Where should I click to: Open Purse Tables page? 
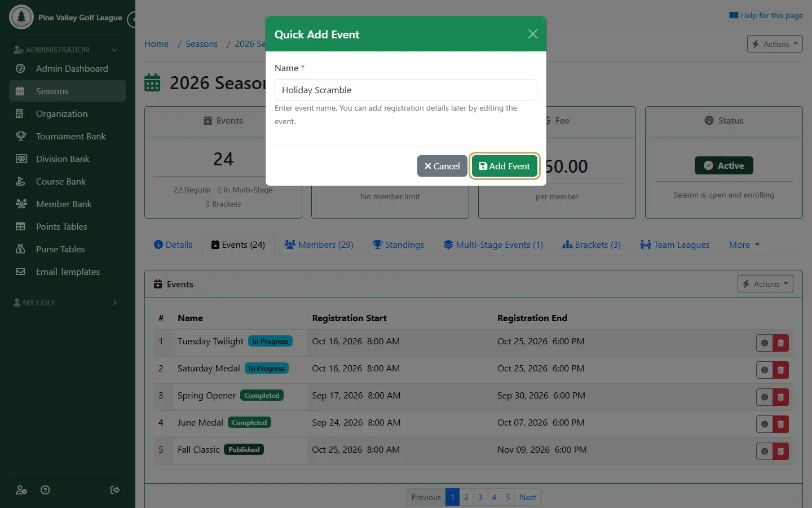click(x=68, y=249)
